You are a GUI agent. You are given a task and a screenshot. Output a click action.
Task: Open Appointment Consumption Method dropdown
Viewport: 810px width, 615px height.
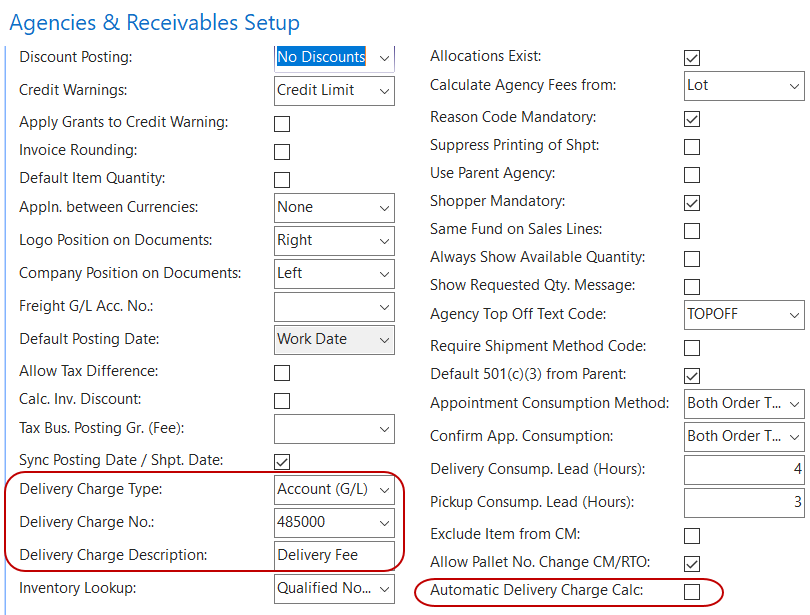point(794,404)
